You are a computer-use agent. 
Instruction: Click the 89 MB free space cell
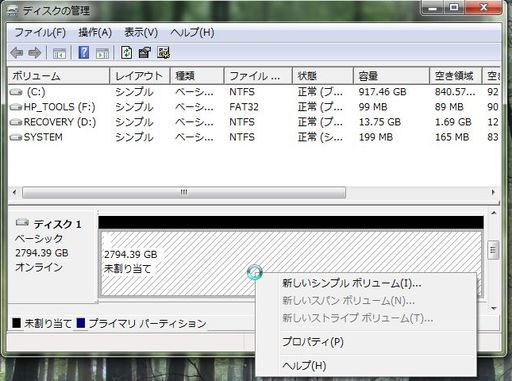tap(449, 107)
